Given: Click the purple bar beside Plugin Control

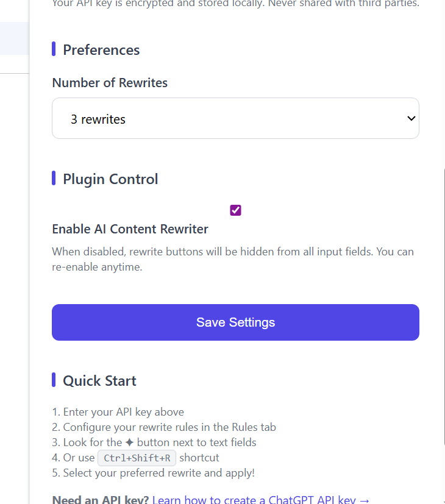Looking at the screenshot, I should click(x=54, y=179).
